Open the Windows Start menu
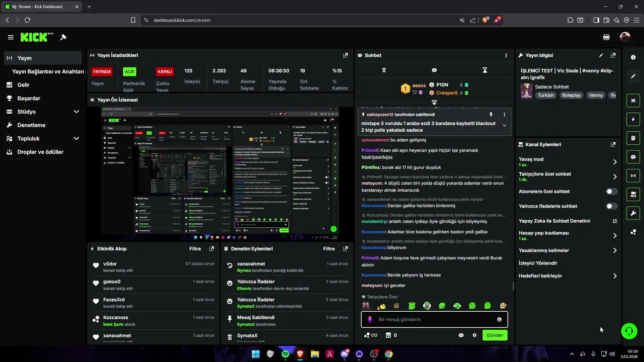The width and height of the screenshot is (644, 362). [256, 354]
